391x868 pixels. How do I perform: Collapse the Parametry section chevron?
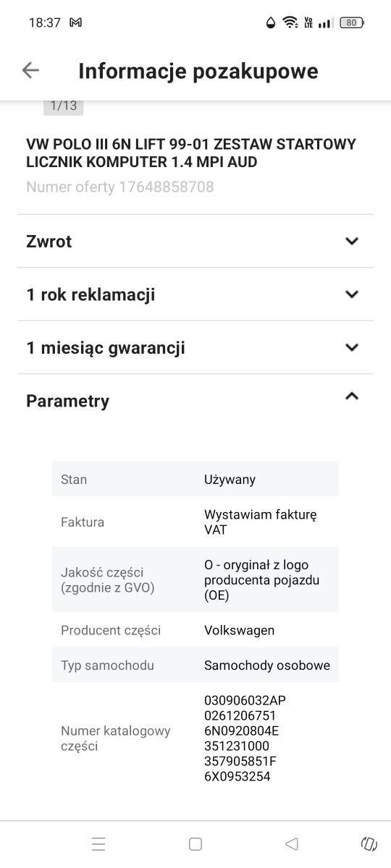[x=352, y=396]
